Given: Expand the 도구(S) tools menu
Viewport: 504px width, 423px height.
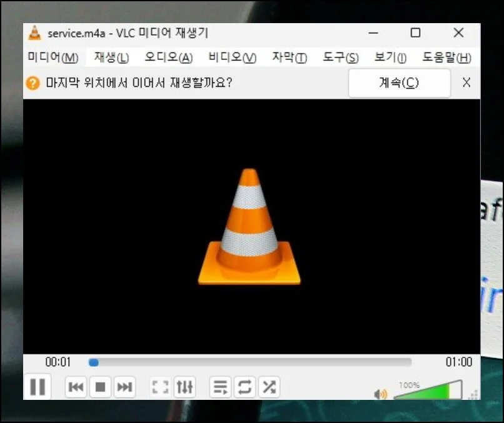Looking at the screenshot, I should coord(341,57).
